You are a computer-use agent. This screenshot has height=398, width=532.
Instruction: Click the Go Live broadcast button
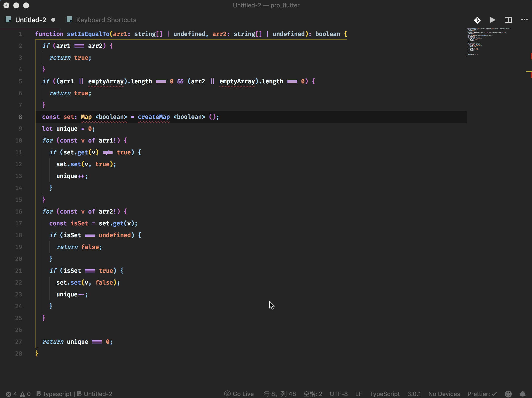click(x=239, y=394)
